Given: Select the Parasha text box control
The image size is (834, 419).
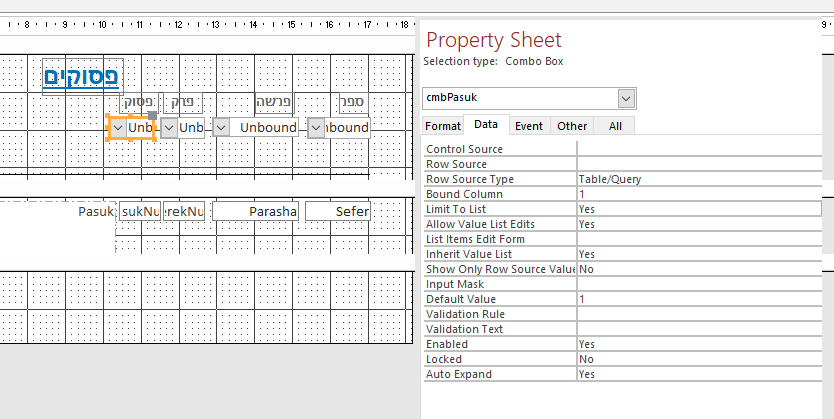Looking at the screenshot, I should 255,212.
